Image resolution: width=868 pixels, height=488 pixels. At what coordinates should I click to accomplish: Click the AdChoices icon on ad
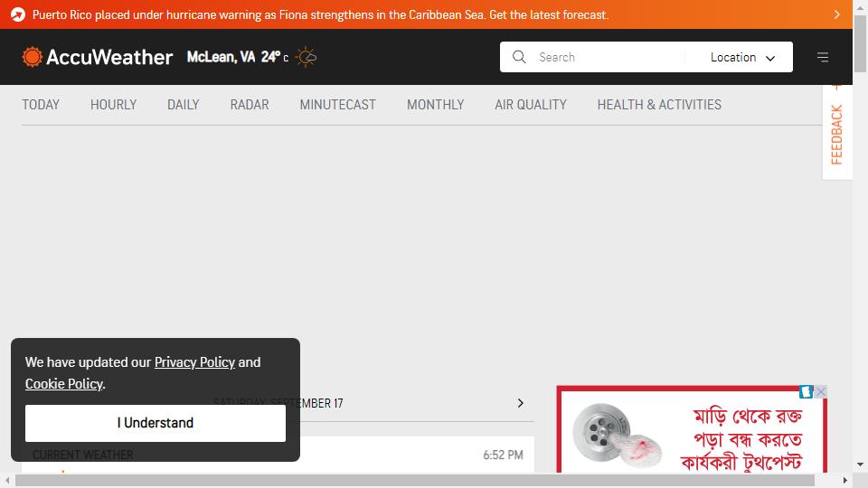[x=807, y=391]
